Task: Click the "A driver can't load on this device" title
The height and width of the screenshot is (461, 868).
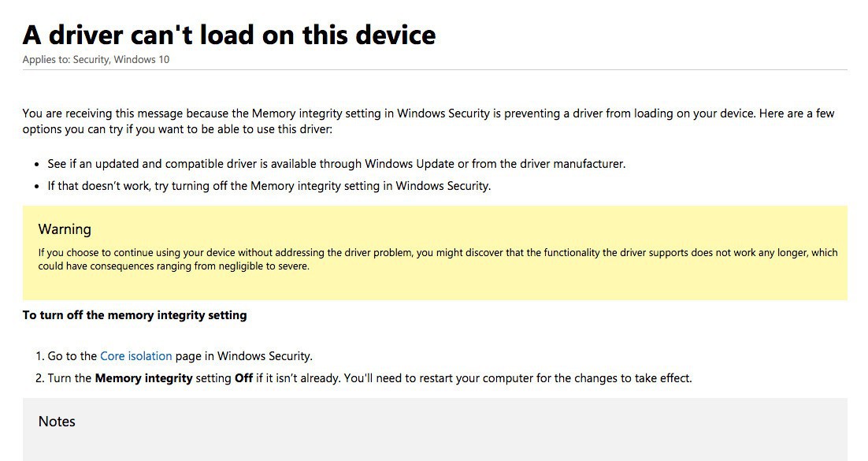Action: coord(228,35)
